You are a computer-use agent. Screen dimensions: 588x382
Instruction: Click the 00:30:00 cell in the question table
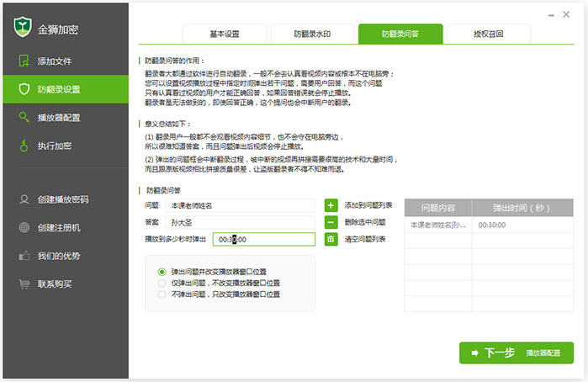(522, 225)
